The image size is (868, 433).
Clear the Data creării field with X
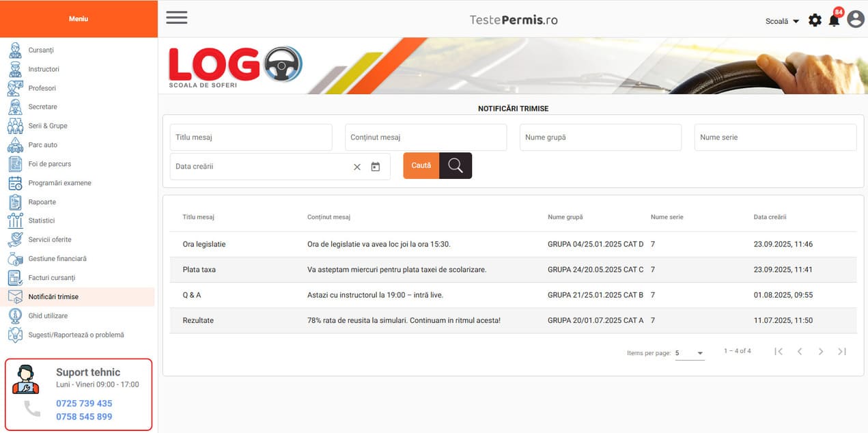356,167
